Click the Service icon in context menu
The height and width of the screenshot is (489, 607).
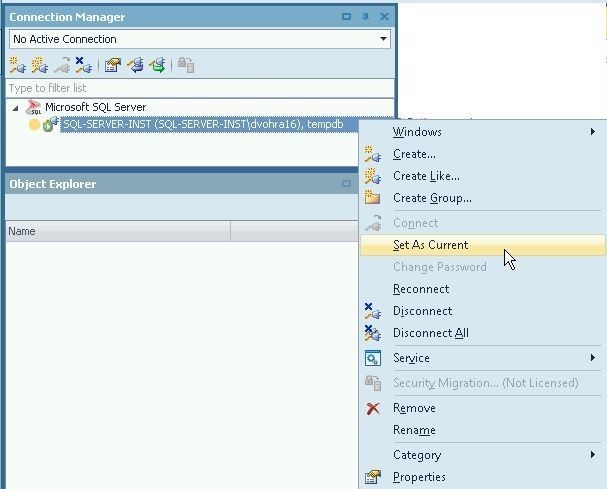[x=373, y=358]
